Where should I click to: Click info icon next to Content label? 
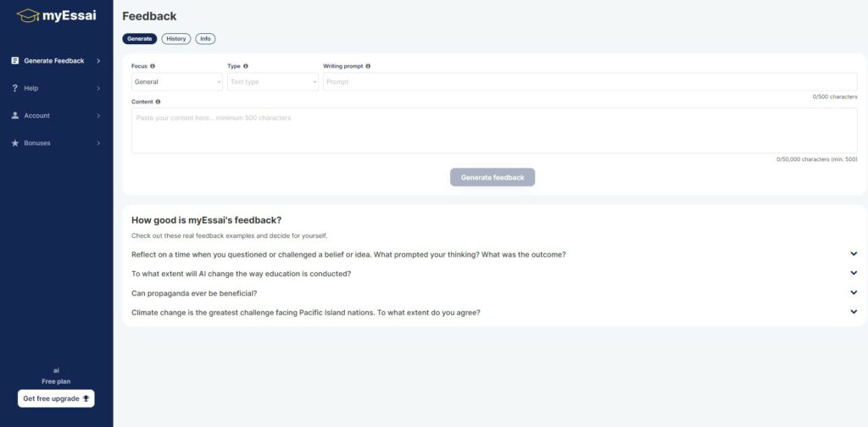[x=158, y=102]
